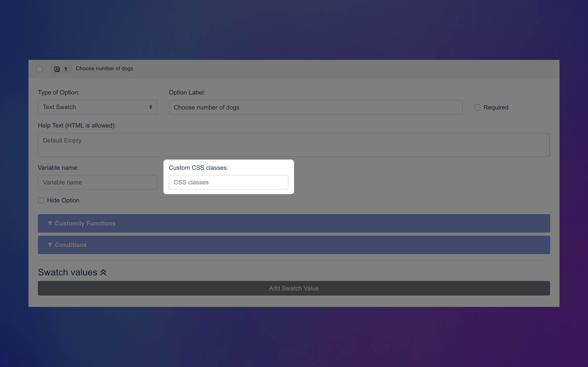This screenshot has height=367, width=588.
Task: Click the up-down arrows on Type select
Action: (x=151, y=107)
